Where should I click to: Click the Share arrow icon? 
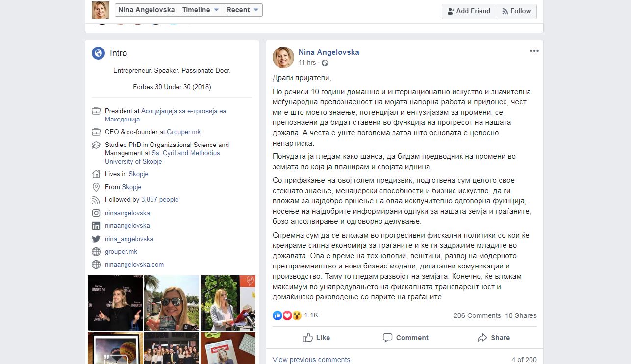[x=482, y=338]
